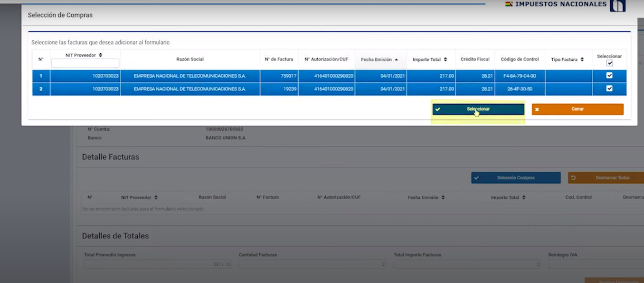
Task: Sort background table by Importe Total arrows
Action: tap(523, 197)
